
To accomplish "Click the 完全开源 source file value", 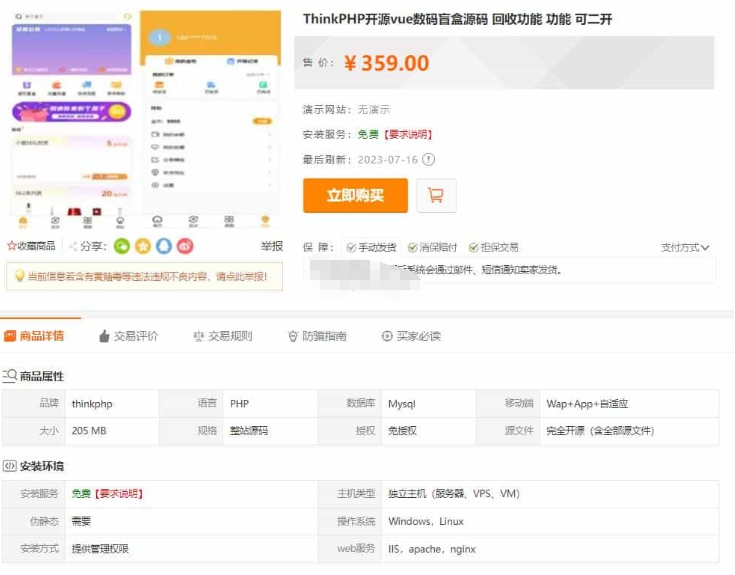I will (600, 431).
